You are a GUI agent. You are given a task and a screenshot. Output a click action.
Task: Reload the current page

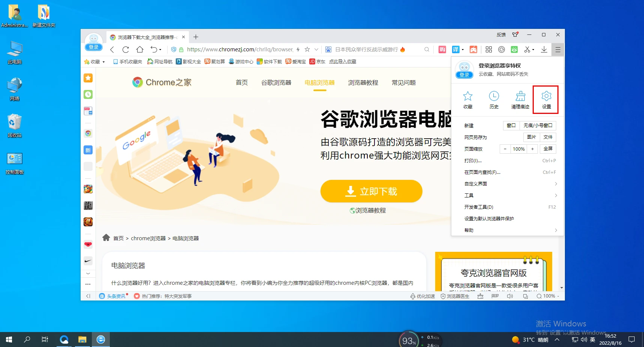(x=126, y=49)
